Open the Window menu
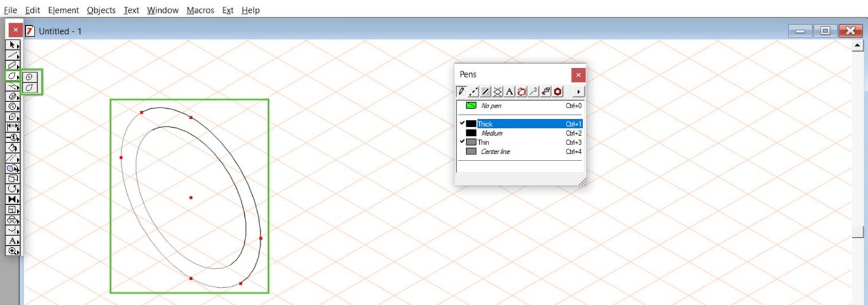Viewport: 868px width, 305px height. [x=163, y=10]
